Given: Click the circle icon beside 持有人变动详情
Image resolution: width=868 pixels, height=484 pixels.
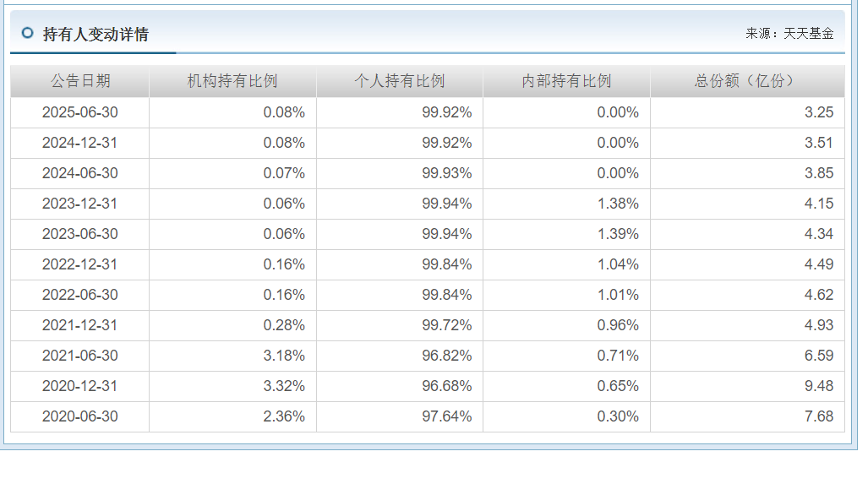Looking at the screenshot, I should (28, 33).
